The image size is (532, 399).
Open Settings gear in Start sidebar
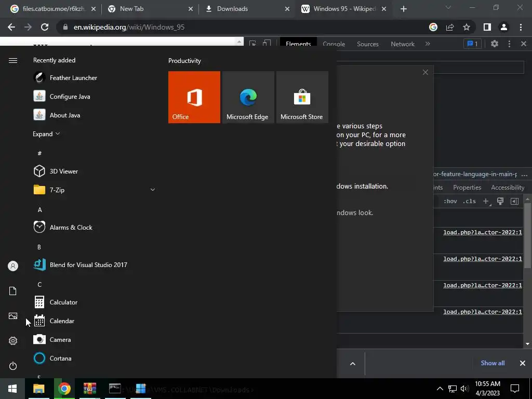13,341
